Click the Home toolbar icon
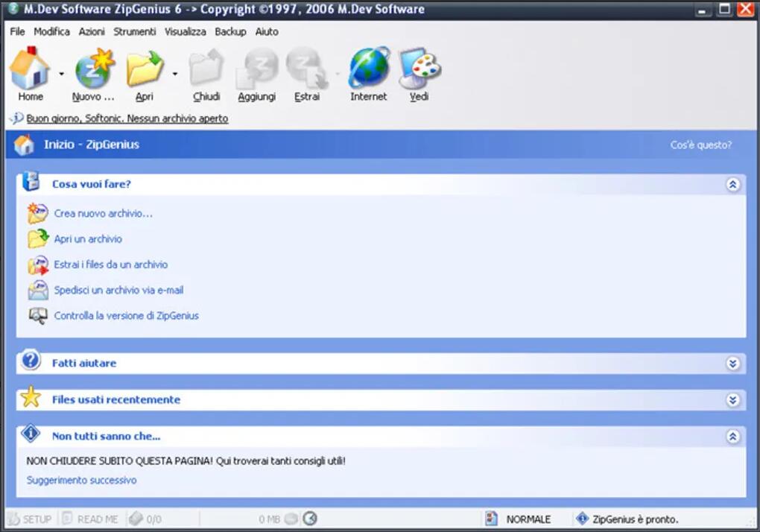The height and width of the screenshot is (532, 760). tap(30, 69)
